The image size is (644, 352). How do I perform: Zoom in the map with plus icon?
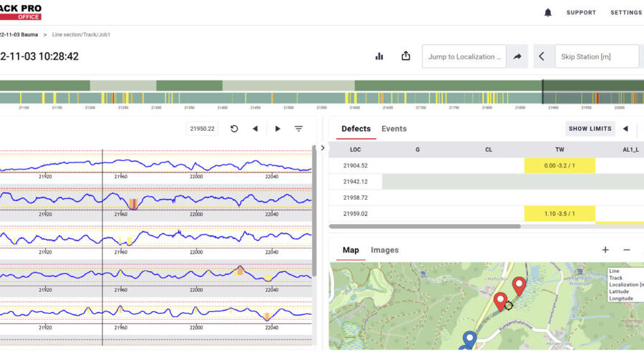click(x=605, y=250)
